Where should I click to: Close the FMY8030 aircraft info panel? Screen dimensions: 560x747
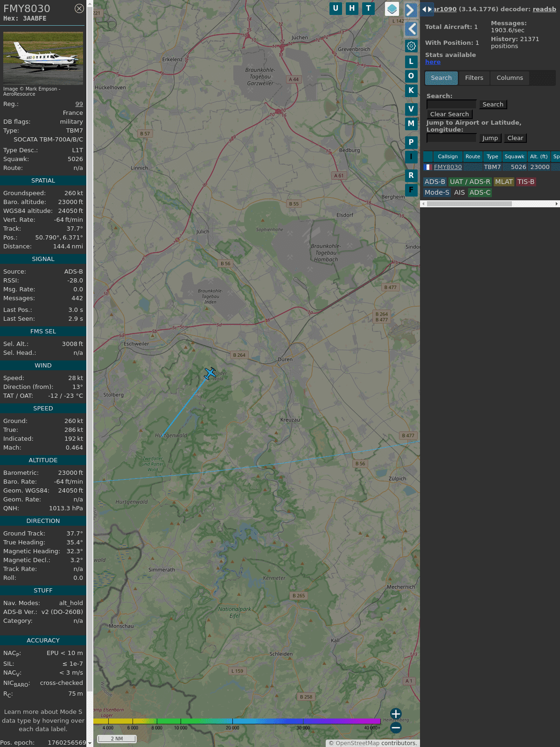click(x=79, y=8)
